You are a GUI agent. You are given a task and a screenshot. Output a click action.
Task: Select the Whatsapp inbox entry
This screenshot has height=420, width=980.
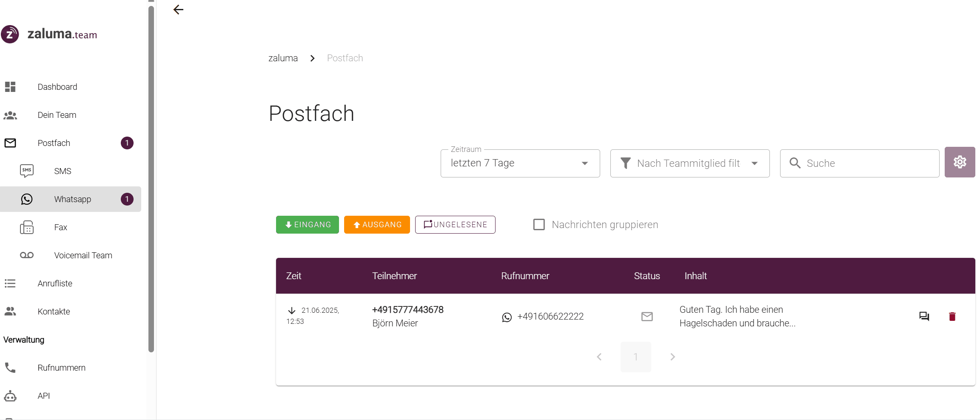click(x=71, y=199)
